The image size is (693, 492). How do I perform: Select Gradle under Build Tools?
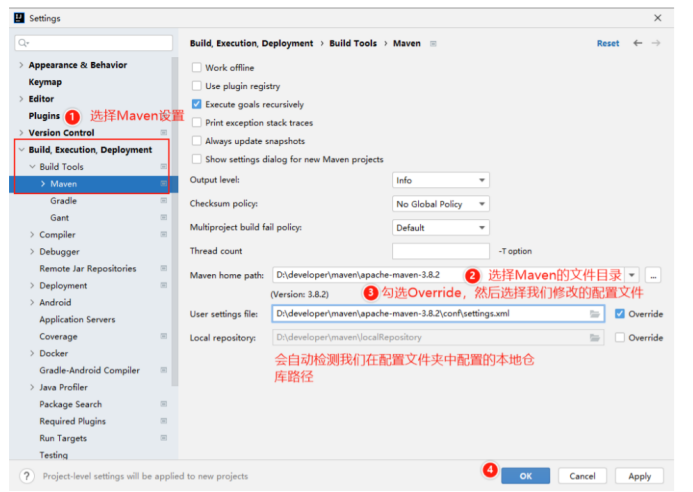63,201
